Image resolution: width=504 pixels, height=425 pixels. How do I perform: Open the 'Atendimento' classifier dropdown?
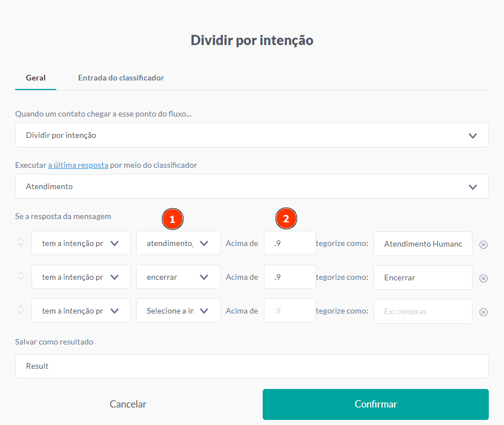(x=251, y=186)
